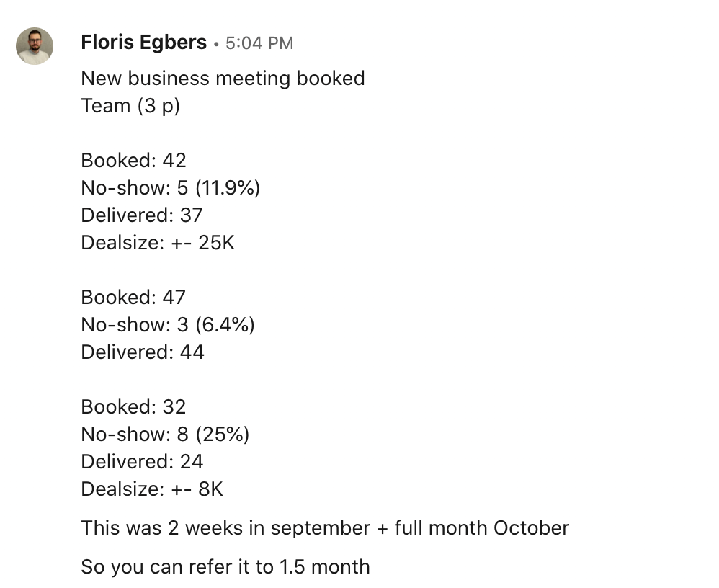Select the 'No-show: 3 (6.4%)' line
This screenshot has height=588, width=719.
pos(168,325)
